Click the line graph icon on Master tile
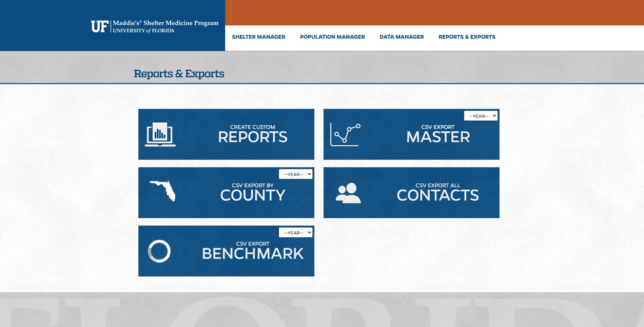Screen dimensions: 644x327 coord(345,135)
